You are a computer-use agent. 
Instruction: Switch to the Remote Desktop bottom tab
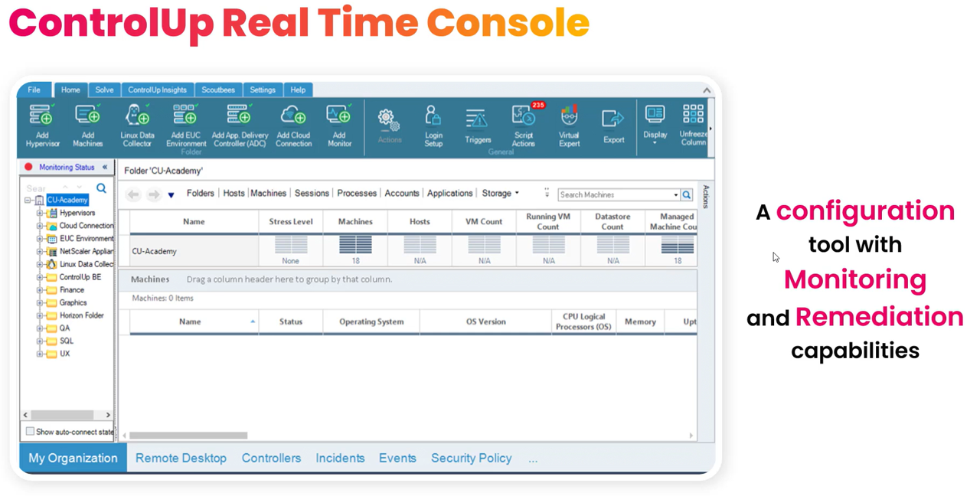click(x=181, y=458)
